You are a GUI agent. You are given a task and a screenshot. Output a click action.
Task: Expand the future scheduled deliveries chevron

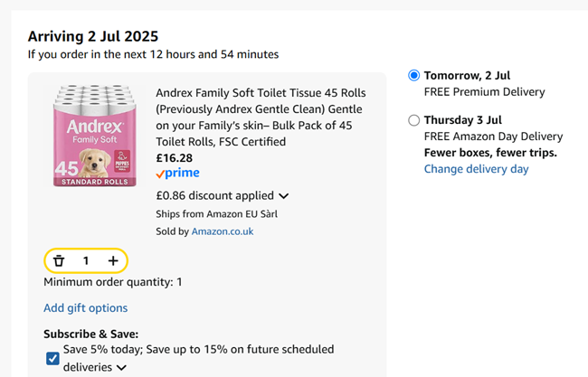[x=121, y=368]
